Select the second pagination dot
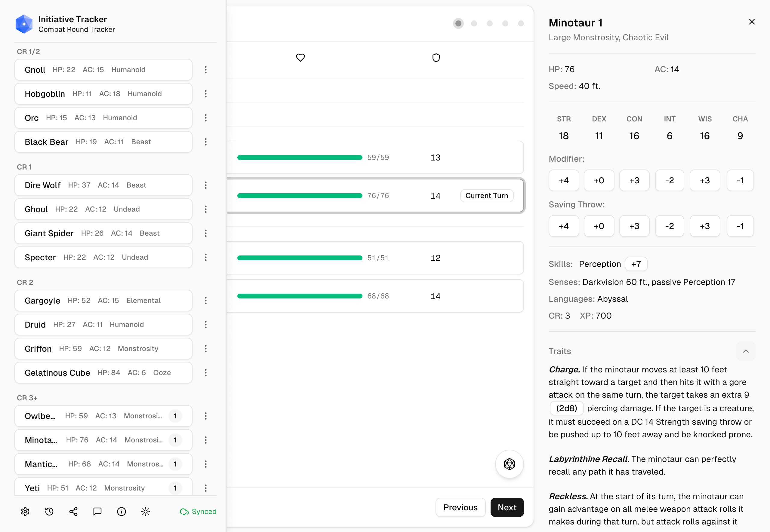770x532 pixels. [x=474, y=23]
